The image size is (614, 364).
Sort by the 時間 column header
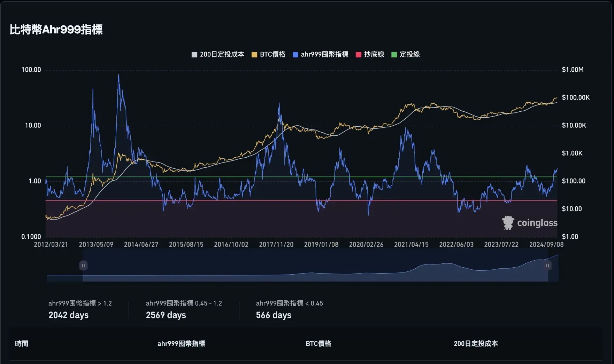[22, 344]
